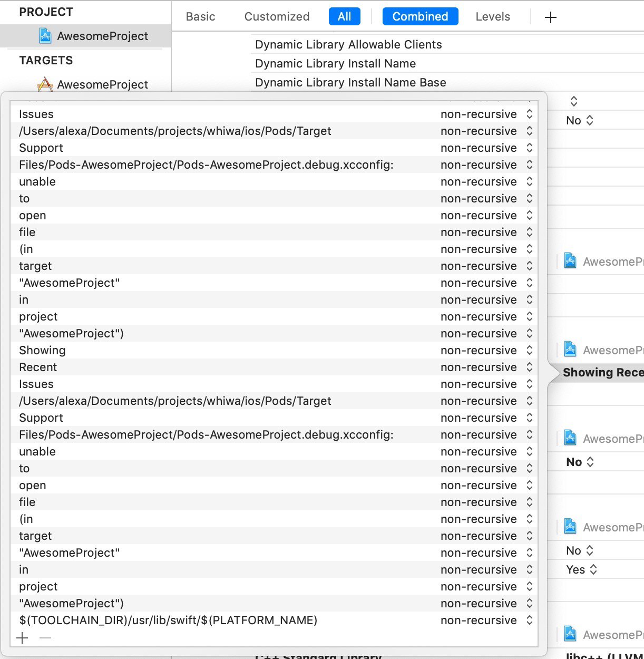Open non-recursive dropdown for the Recent row
Image resolution: width=644 pixels, height=659 pixels.
tap(487, 367)
